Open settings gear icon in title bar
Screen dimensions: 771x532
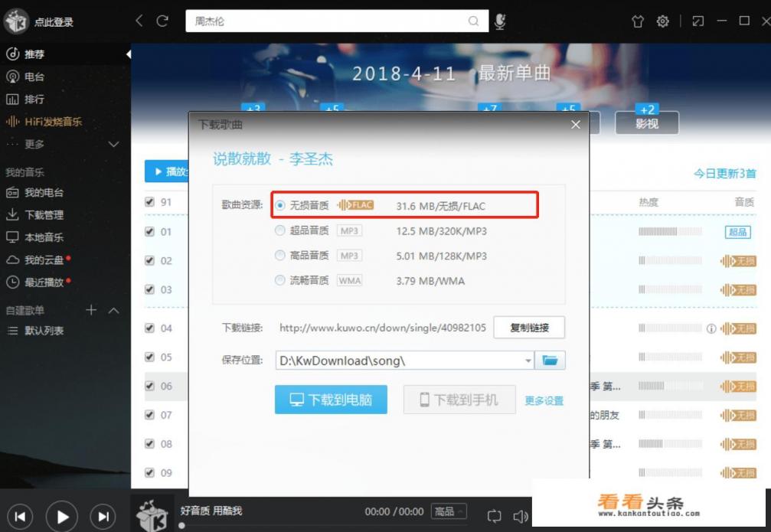point(663,21)
